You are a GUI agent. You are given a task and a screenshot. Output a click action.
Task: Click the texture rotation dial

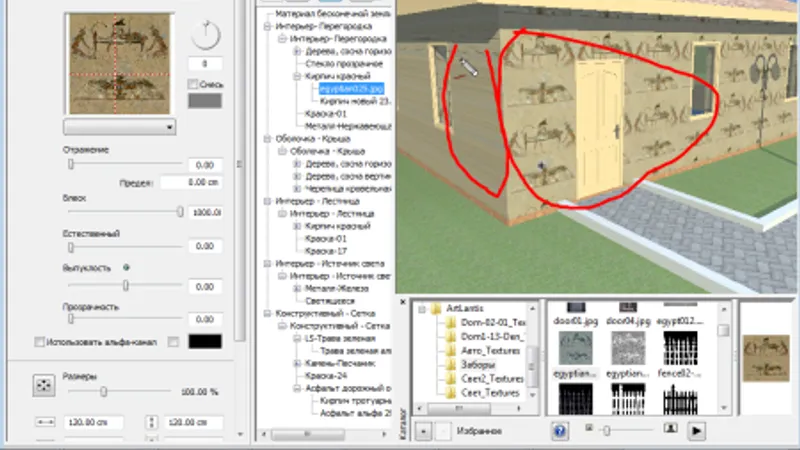tap(206, 35)
